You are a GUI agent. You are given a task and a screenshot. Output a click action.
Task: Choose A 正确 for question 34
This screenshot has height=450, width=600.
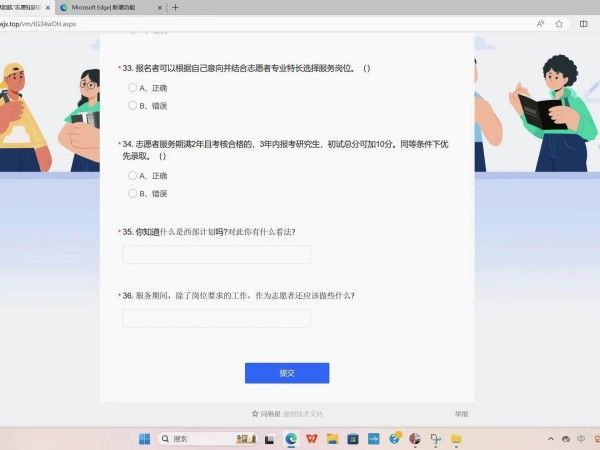132,175
